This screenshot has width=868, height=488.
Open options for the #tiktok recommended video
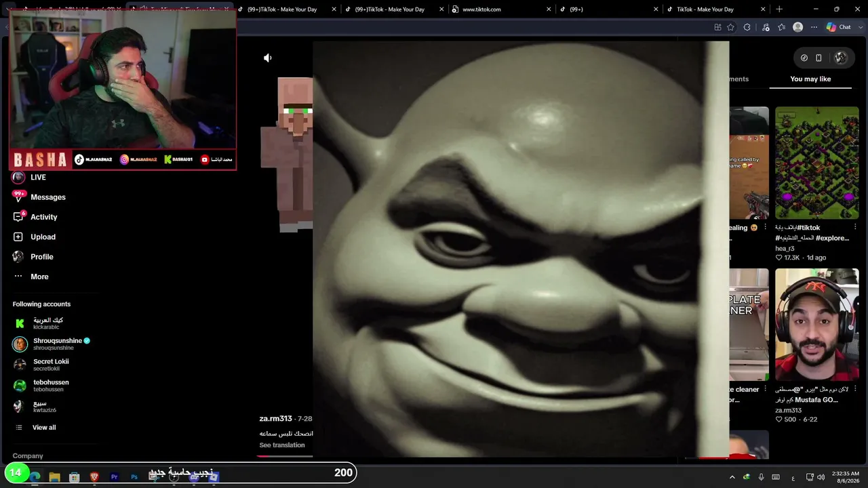click(855, 228)
